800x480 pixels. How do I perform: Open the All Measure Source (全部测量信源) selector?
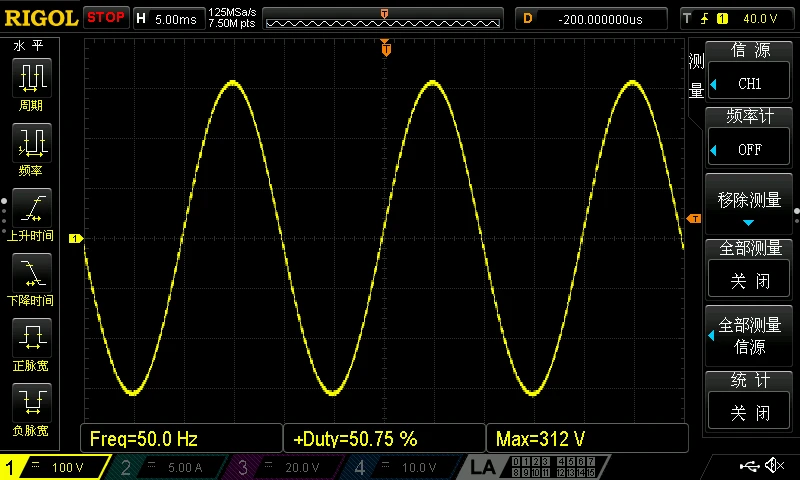pos(749,336)
